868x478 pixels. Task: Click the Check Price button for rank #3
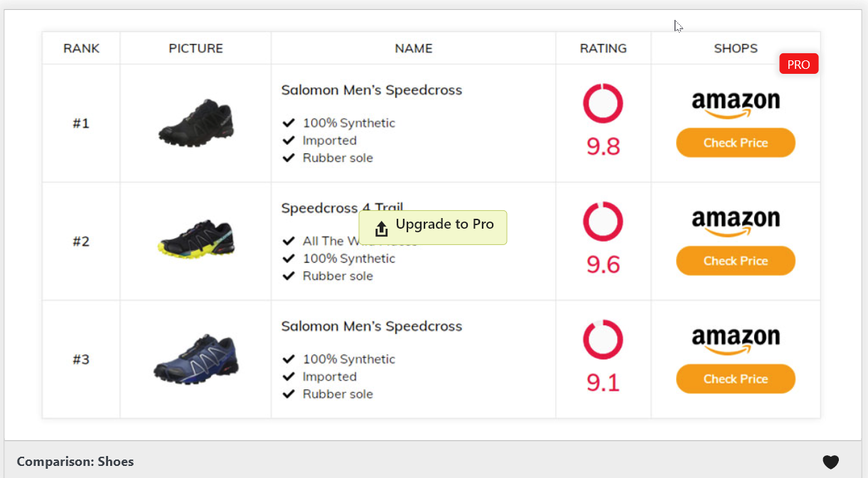736,379
